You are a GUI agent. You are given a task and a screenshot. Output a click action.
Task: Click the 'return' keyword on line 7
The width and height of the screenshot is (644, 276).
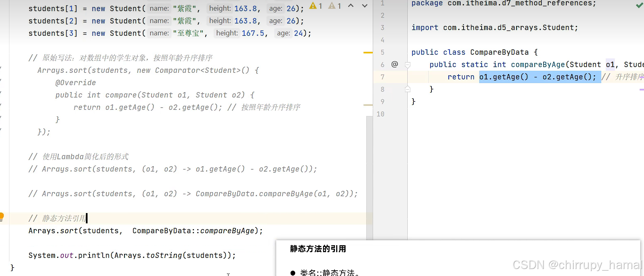pos(461,77)
